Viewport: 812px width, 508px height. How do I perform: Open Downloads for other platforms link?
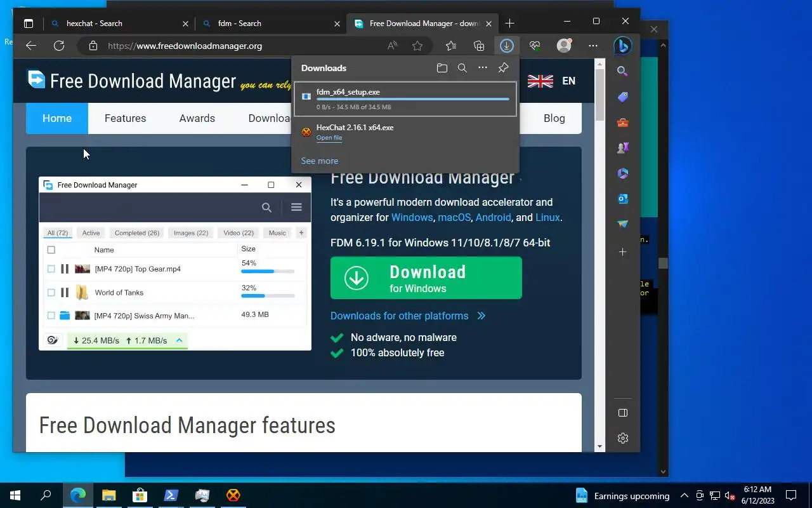point(408,316)
